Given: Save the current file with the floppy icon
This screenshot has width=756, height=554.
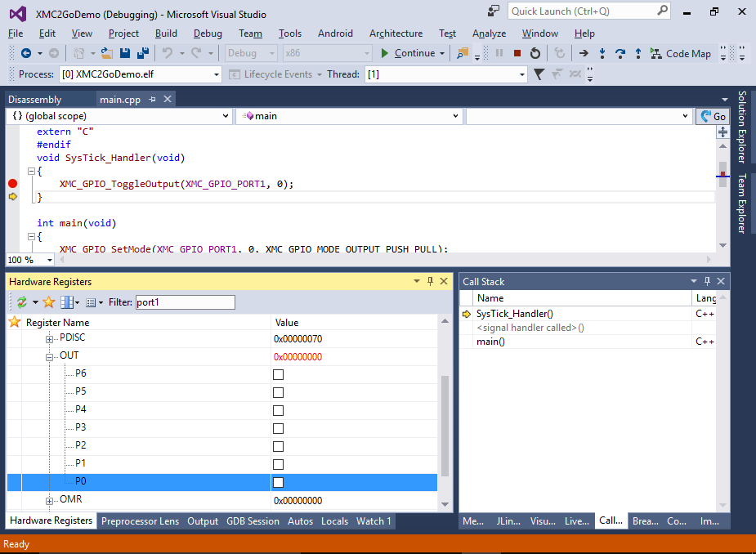Looking at the screenshot, I should pyautogui.click(x=125, y=53).
